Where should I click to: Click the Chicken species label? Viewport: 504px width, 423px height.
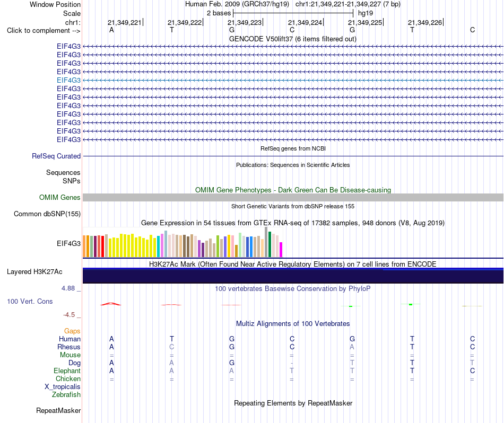[68, 378]
